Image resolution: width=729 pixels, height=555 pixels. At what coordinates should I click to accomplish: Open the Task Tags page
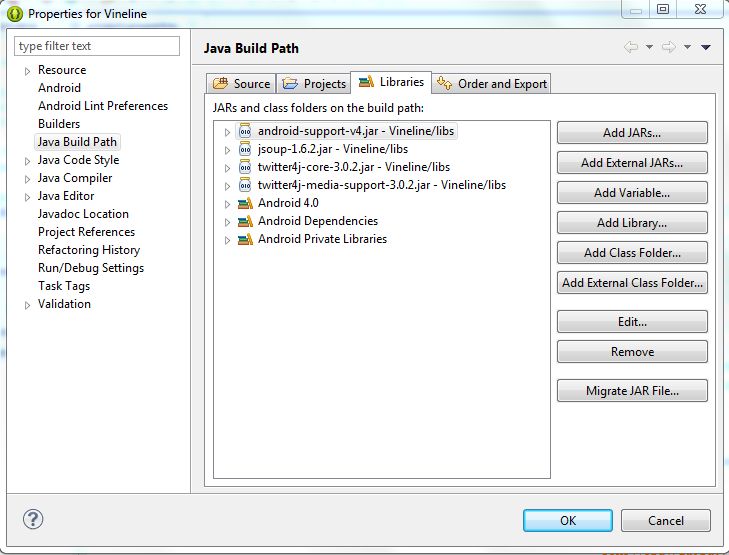point(64,286)
